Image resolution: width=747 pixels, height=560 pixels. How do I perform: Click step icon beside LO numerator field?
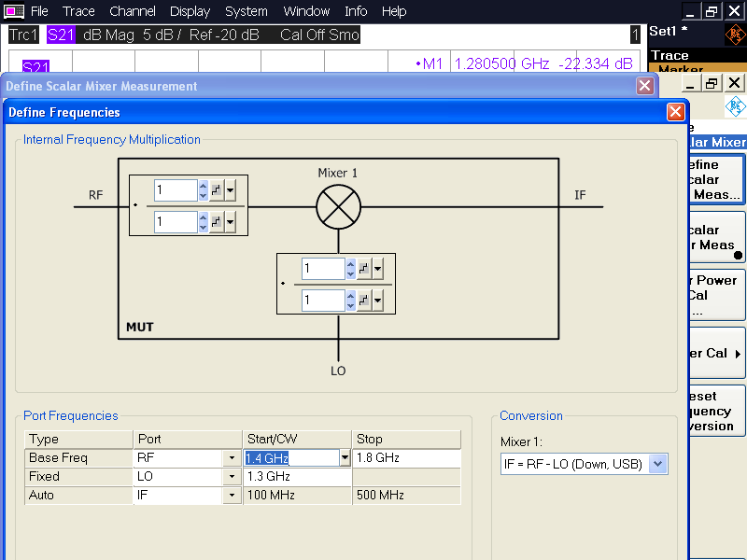(364, 270)
